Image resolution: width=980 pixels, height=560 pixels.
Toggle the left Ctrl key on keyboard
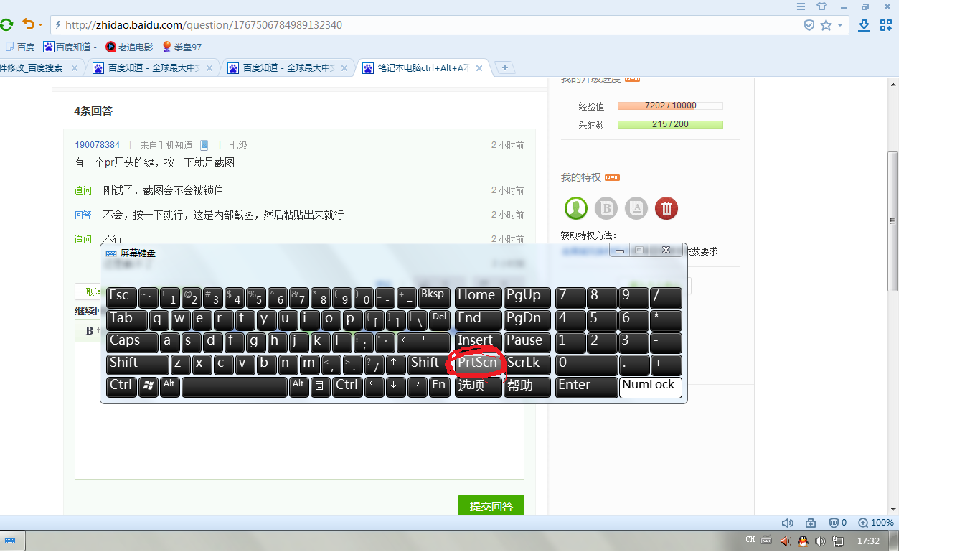pos(121,388)
